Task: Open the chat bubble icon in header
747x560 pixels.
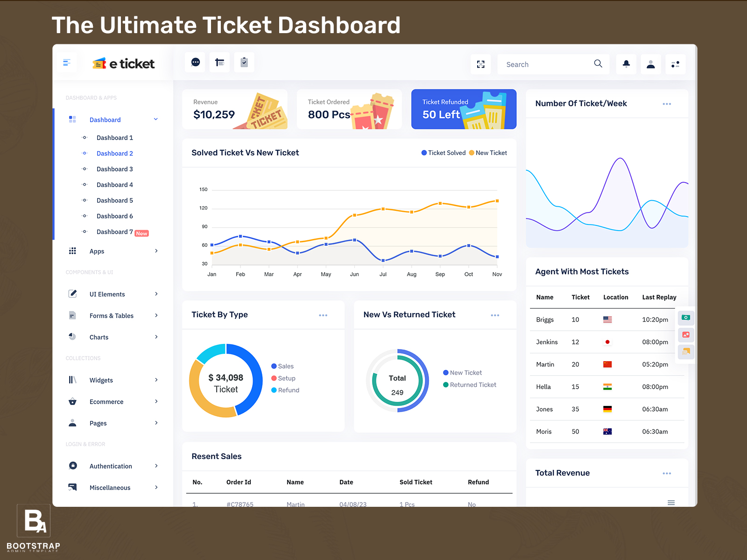Action: coord(196,62)
